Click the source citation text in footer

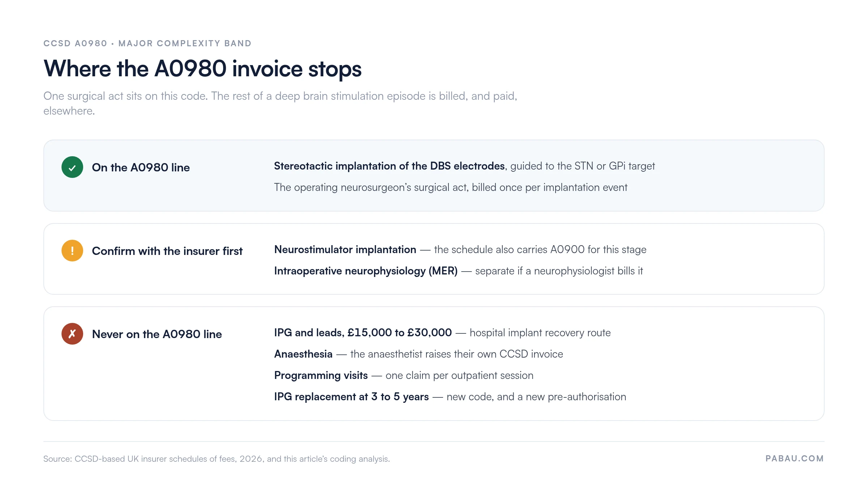point(217,459)
